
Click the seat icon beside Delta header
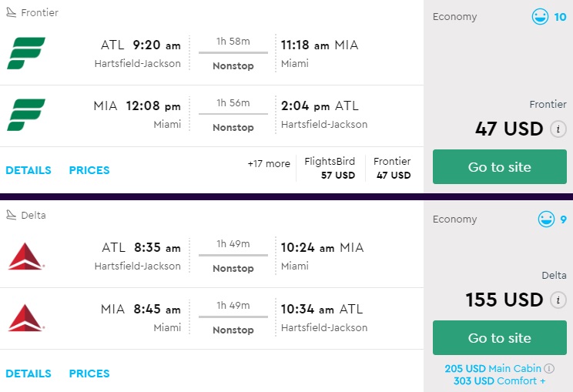pyautogui.click(x=11, y=215)
